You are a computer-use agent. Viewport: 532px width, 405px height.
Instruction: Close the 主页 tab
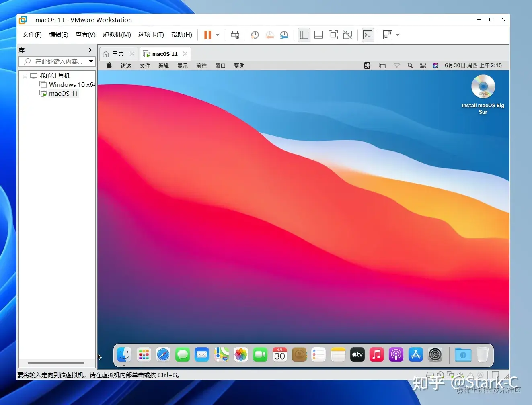[x=132, y=54]
